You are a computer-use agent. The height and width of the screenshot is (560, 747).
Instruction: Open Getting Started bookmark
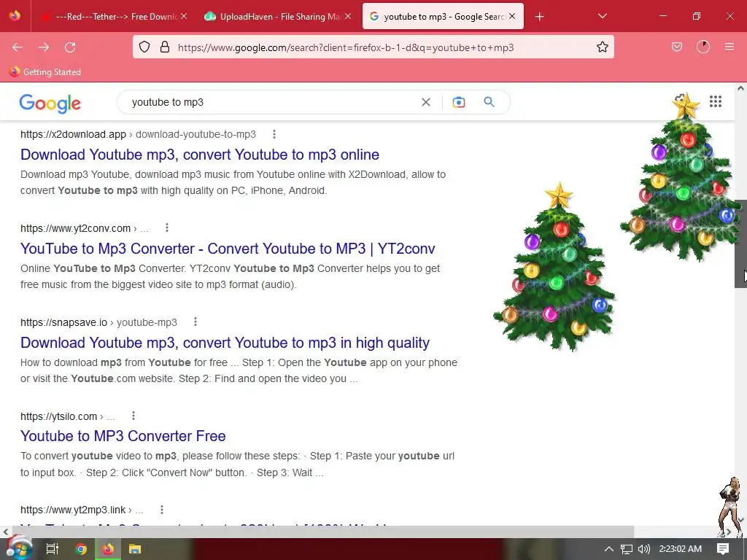45,72
